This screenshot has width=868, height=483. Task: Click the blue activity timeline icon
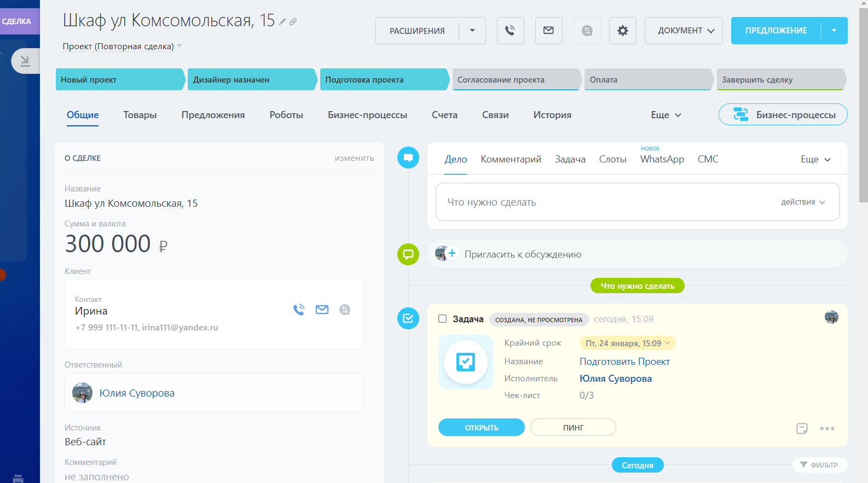pyautogui.click(x=408, y=158)
